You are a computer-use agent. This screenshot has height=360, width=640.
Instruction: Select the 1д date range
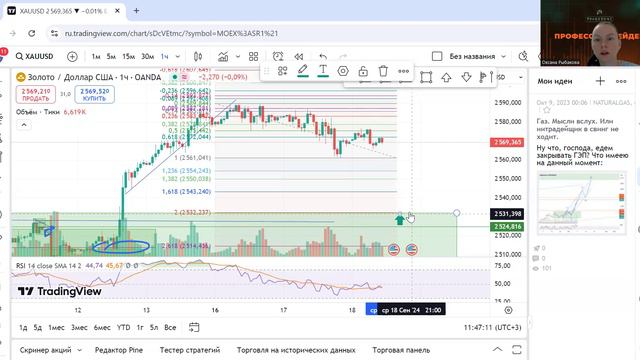23,327
